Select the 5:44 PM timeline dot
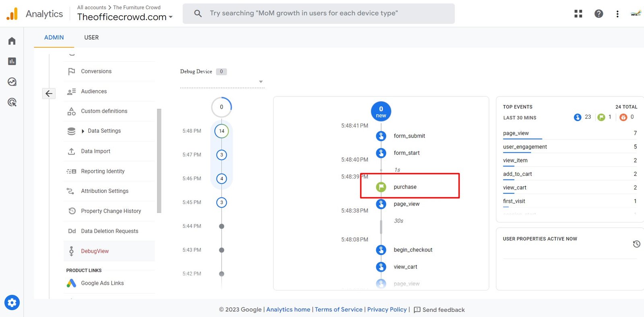Screen dimensions: 644x317 [221, 226]
